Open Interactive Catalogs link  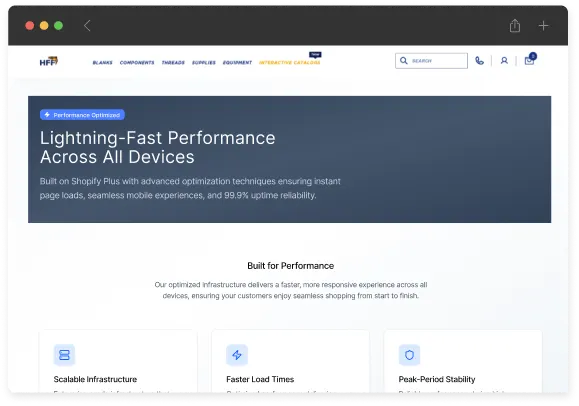click(x=290, y=62)
